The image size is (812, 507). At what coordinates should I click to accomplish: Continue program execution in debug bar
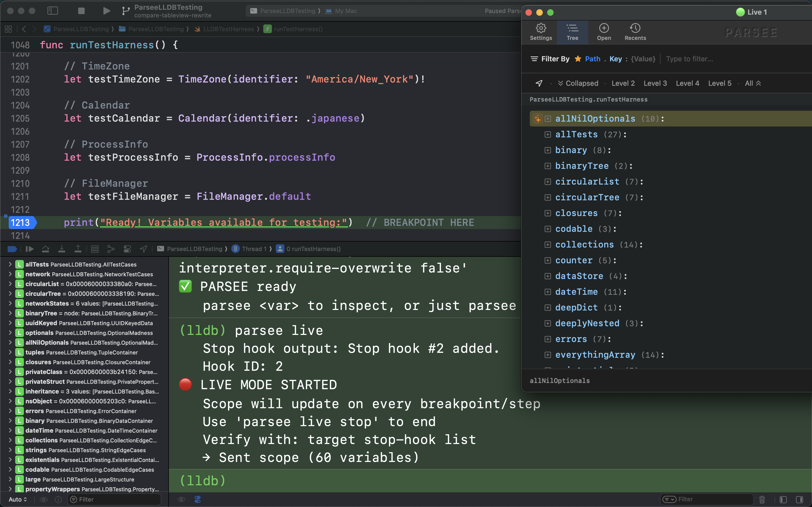[x=30, y=249]
